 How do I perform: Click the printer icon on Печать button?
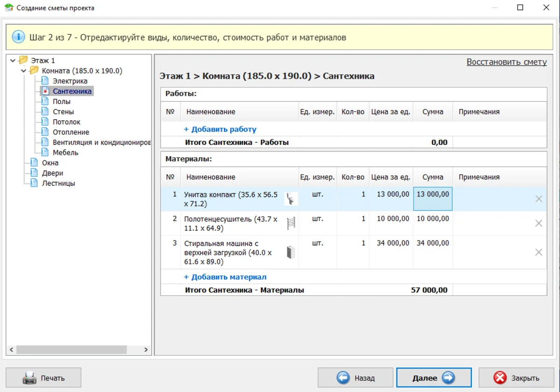tap(29, 378)
